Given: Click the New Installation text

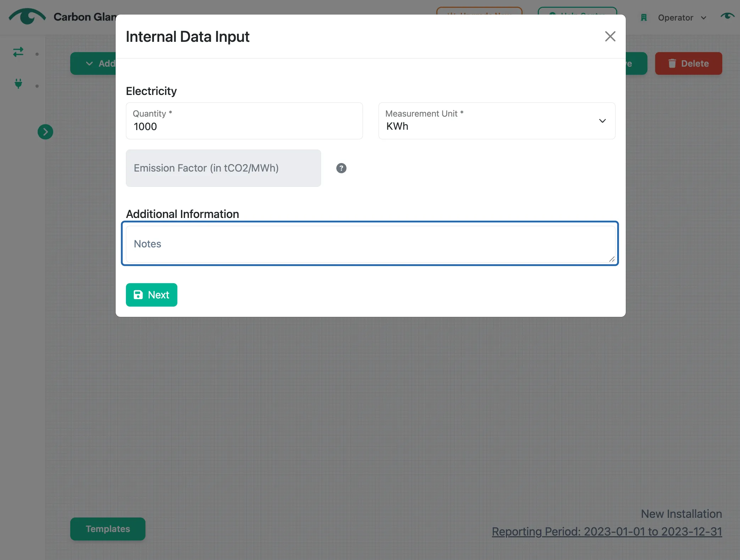Looking at the screenshot, I should click(681, 514).
